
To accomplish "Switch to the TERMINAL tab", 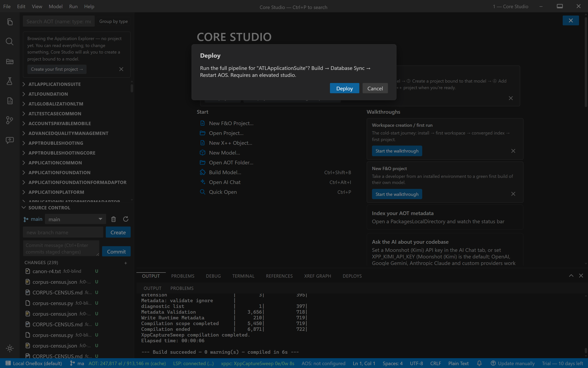I will (x=243, y=276).
